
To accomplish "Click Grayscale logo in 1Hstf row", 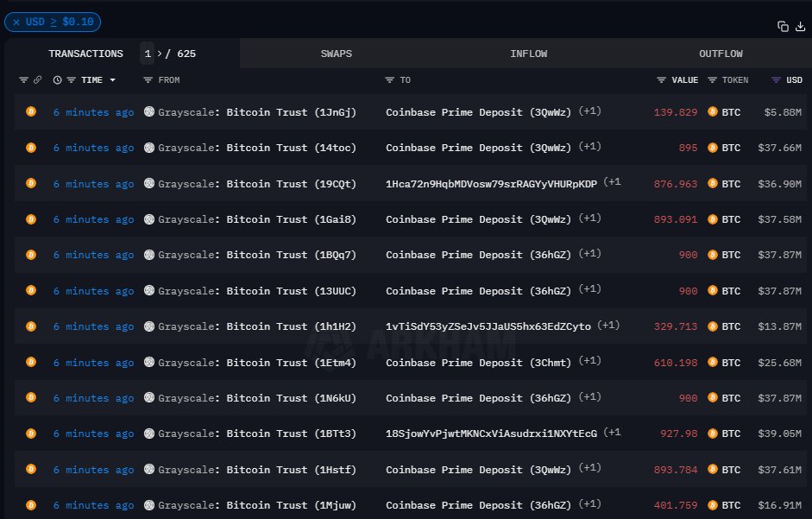I will pos(149,469).
